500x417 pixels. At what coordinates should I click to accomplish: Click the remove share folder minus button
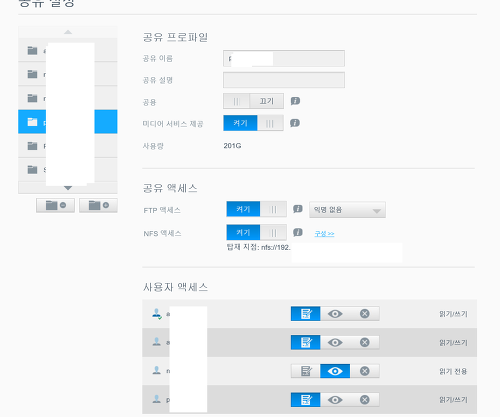[55, 205]
